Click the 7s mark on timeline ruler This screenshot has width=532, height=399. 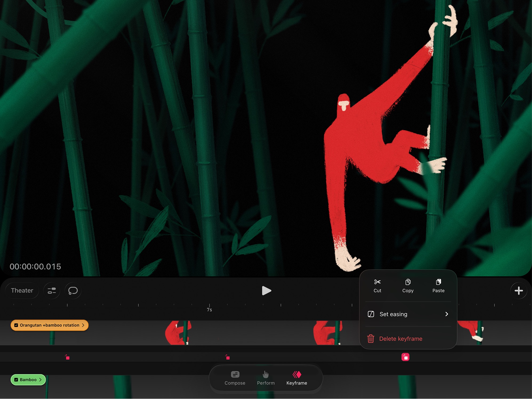(x=210, y=307)
